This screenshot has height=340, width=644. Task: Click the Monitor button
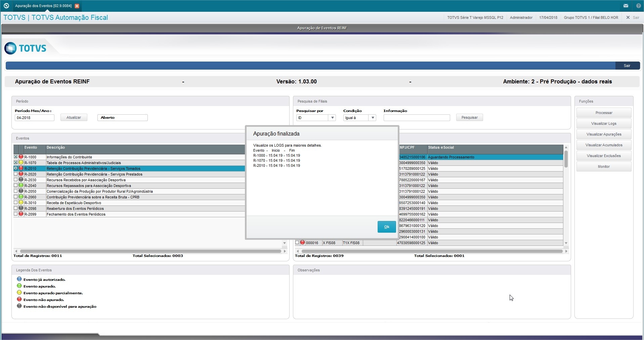[604, 166]
